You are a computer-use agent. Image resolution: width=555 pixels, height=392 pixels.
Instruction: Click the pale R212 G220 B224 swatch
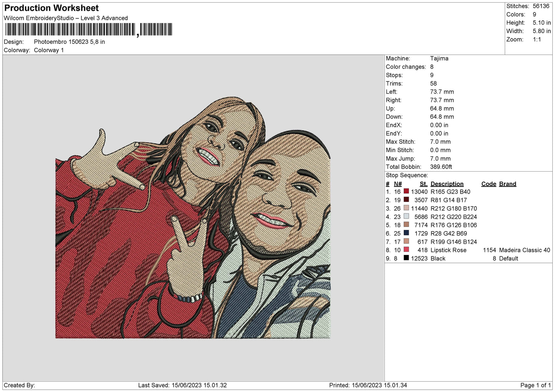tap(406, 216)
